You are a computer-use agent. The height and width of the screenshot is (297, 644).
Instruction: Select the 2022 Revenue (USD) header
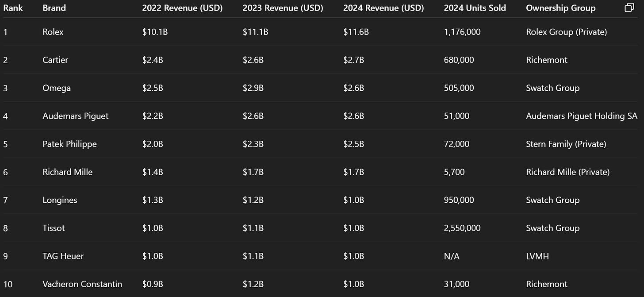pyautogui.click(x=182, y=8)
